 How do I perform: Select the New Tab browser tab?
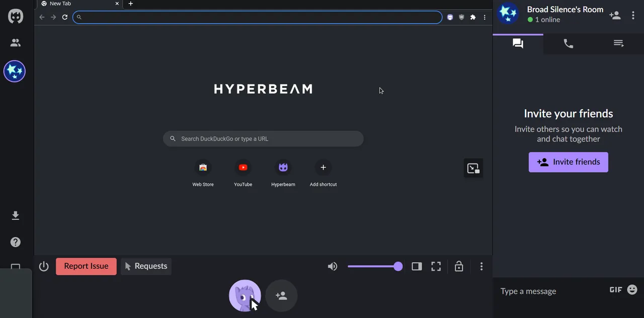point(79,4)
